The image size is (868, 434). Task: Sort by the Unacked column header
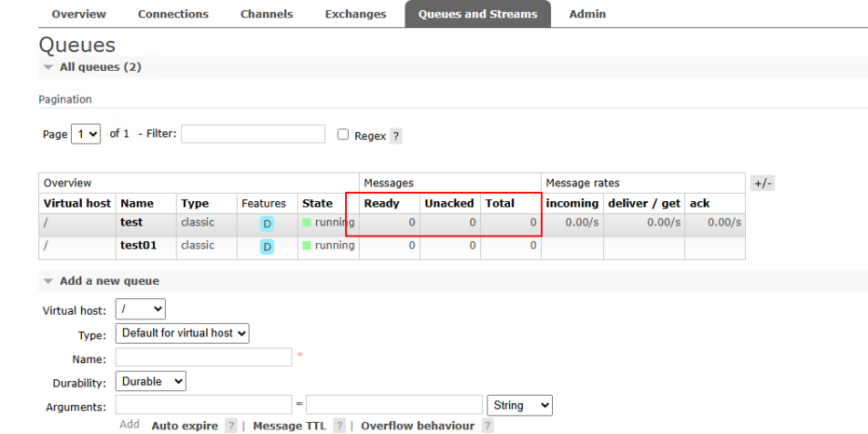point(449,203)
